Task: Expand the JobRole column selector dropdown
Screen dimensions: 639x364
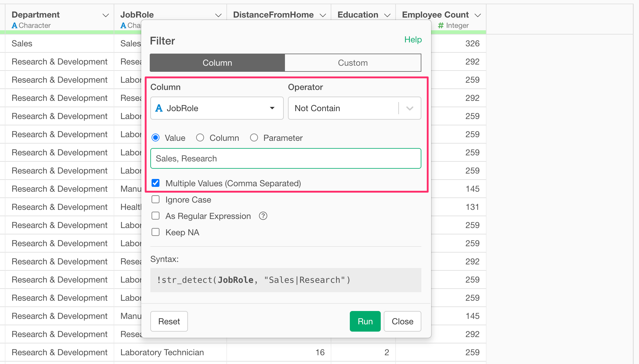Action: [x=272, y=108]
